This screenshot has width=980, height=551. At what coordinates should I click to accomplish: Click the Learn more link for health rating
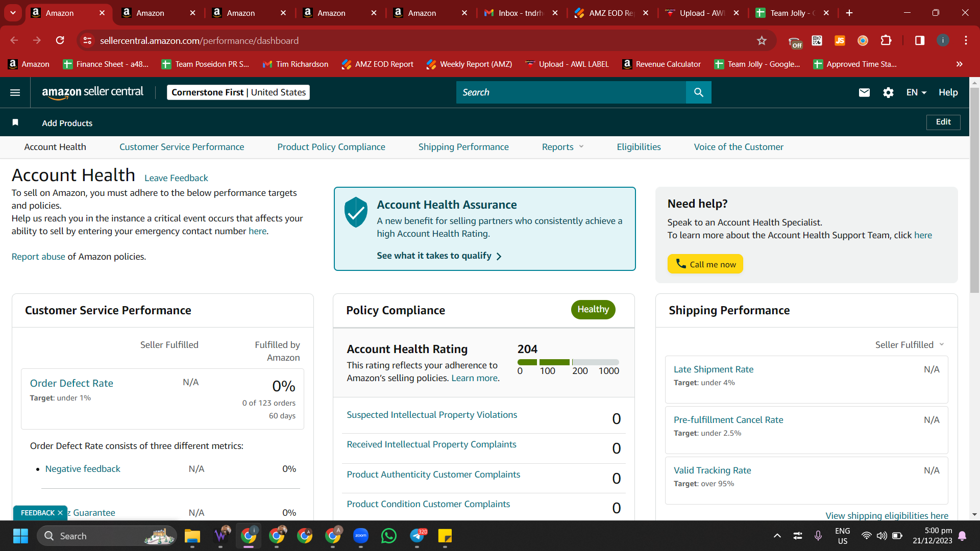point(474,378)
